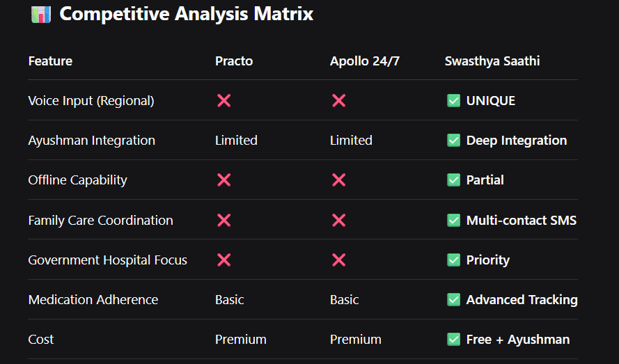The width and height of the screenshot is (619, 364).
Task: Click Practo's red cross for Family Care Coordination
Action: (x=224, y=221)
